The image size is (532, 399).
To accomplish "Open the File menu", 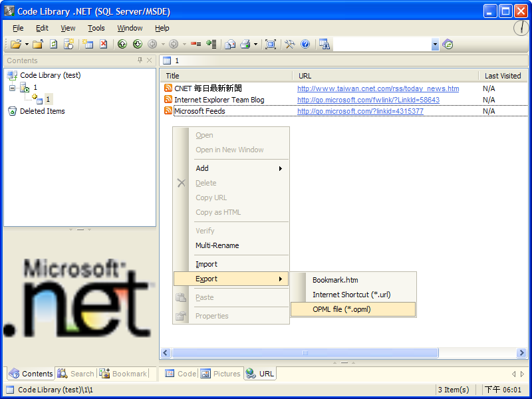I will tap(18, 28).
